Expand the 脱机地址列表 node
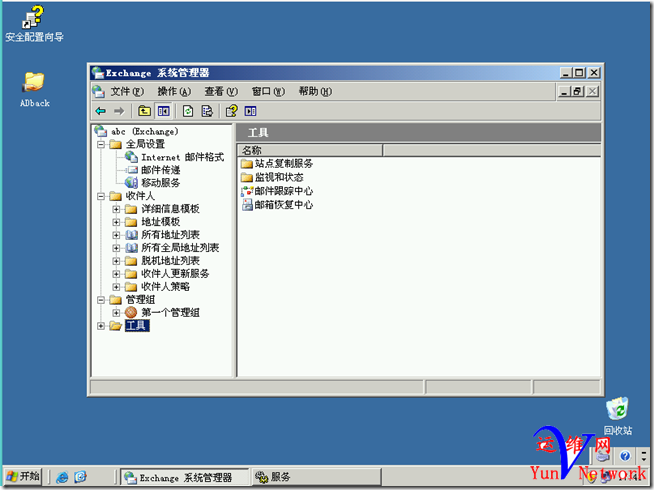Image resolution: width=654 pixels, height=490 pixels. click(116, 261)
